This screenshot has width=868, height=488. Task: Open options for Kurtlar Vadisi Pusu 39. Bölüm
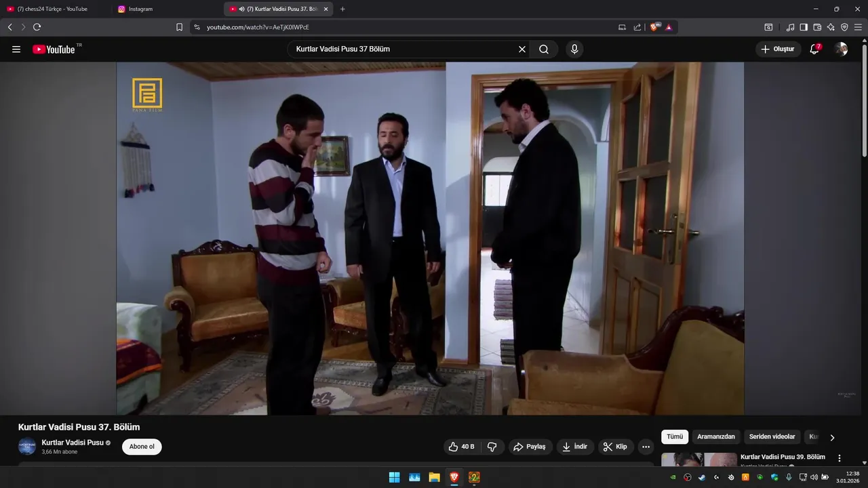(x=840, y=458)
